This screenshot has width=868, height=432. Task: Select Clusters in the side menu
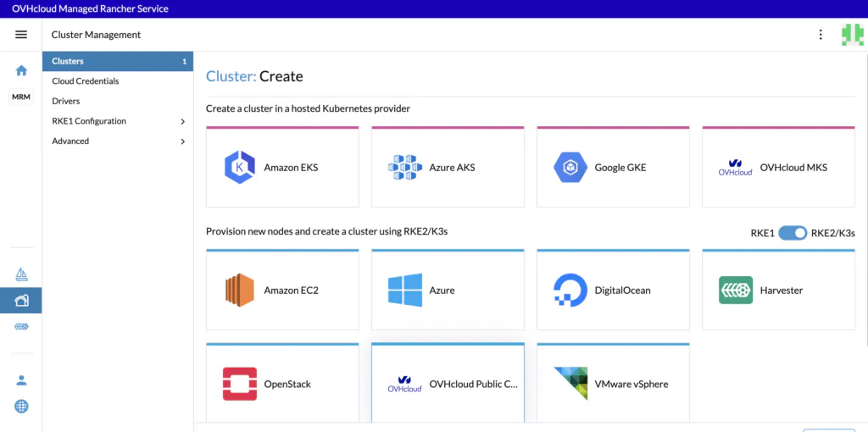[x=118, y=61]
